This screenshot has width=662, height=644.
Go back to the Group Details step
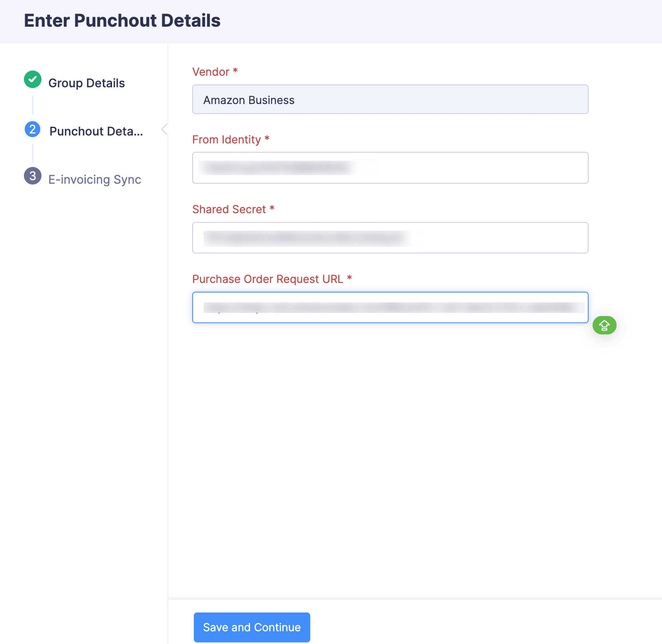click(x=86, y=83)
